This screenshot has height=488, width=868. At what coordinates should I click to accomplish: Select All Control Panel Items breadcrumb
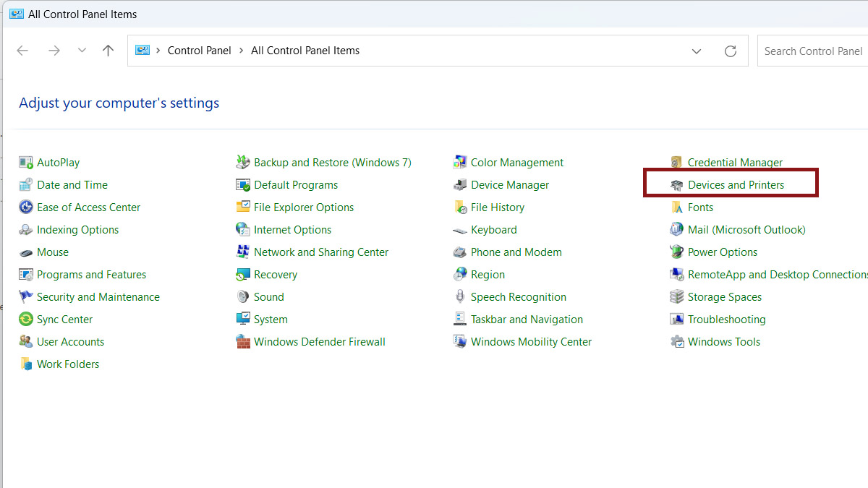click(x=305, y=51)
